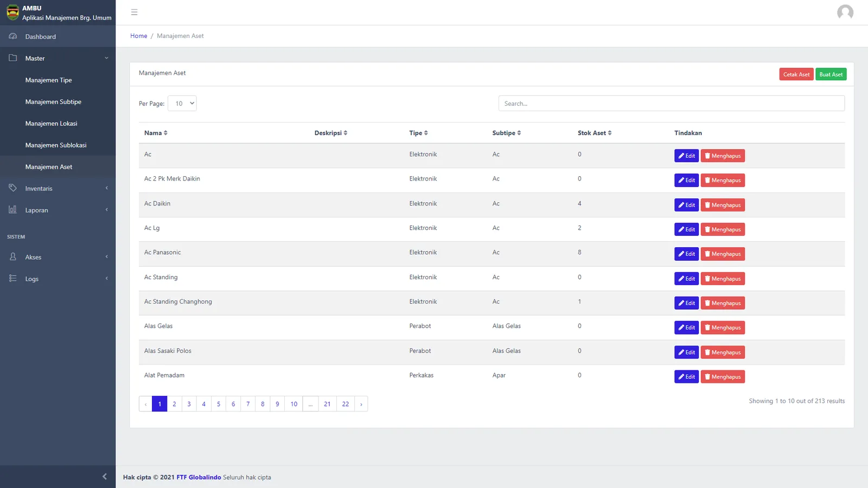Edit the Alas Sasaki Polos row
The image size is (868, 488).
coord(686,352)
